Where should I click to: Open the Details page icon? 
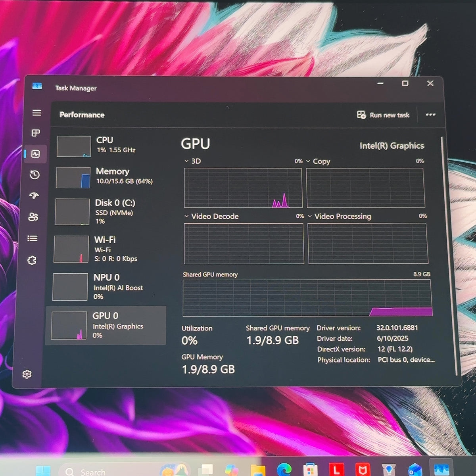[x=33, y=238]
